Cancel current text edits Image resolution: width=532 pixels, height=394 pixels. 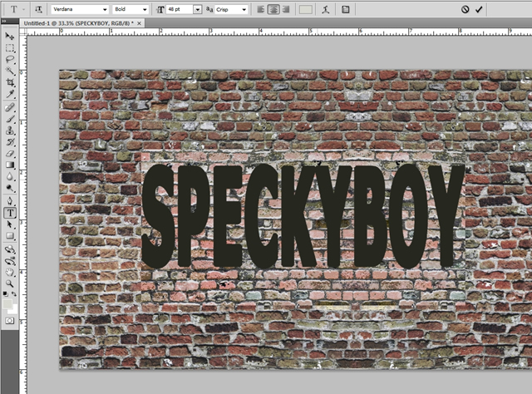(x=465, y=9)
